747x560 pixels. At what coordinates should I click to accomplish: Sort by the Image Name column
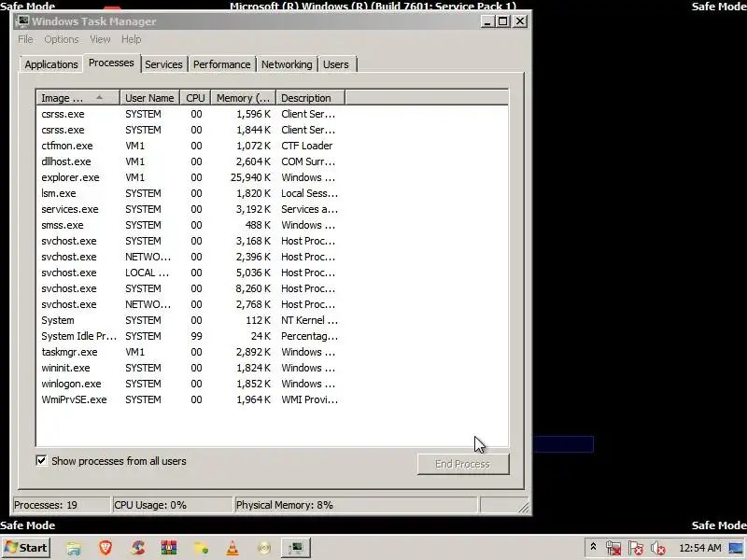78,98
